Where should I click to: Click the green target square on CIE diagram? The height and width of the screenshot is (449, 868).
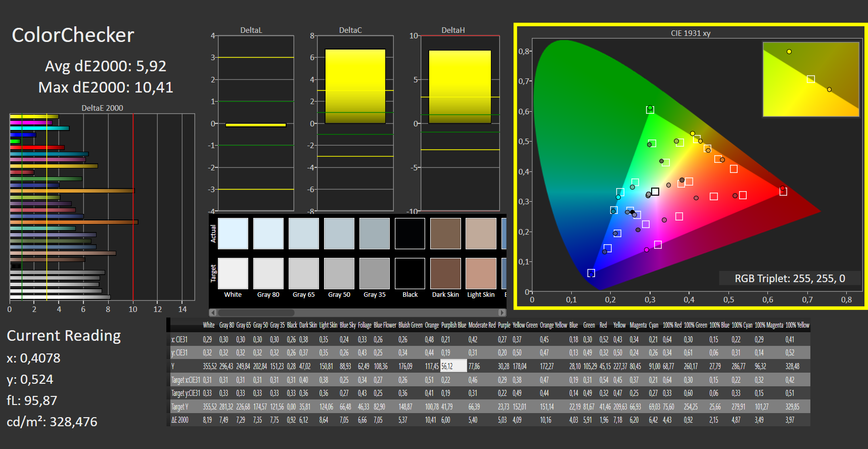point(650,110)
